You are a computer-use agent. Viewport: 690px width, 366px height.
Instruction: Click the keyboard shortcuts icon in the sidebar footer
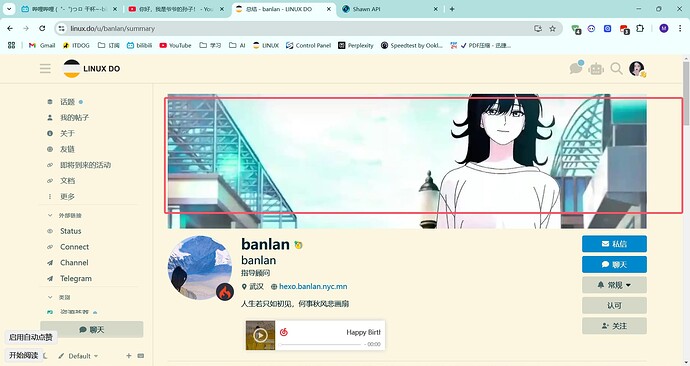[141, 355]
